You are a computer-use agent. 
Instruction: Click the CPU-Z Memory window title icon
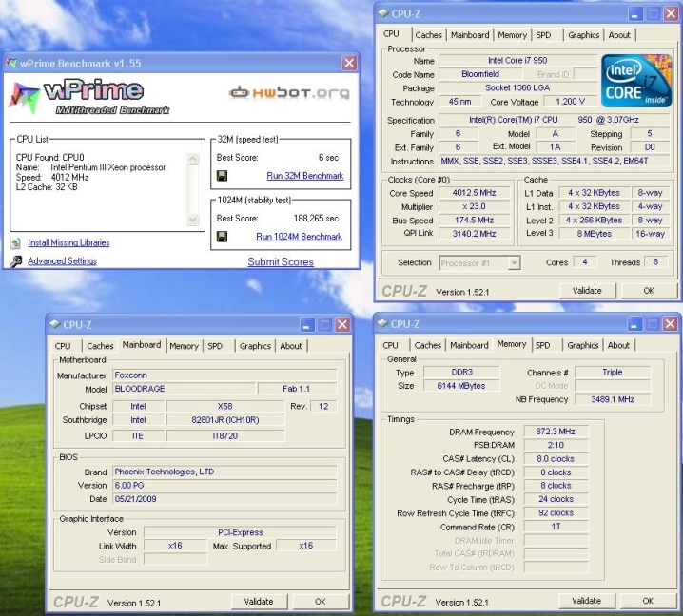coord(382,323)
